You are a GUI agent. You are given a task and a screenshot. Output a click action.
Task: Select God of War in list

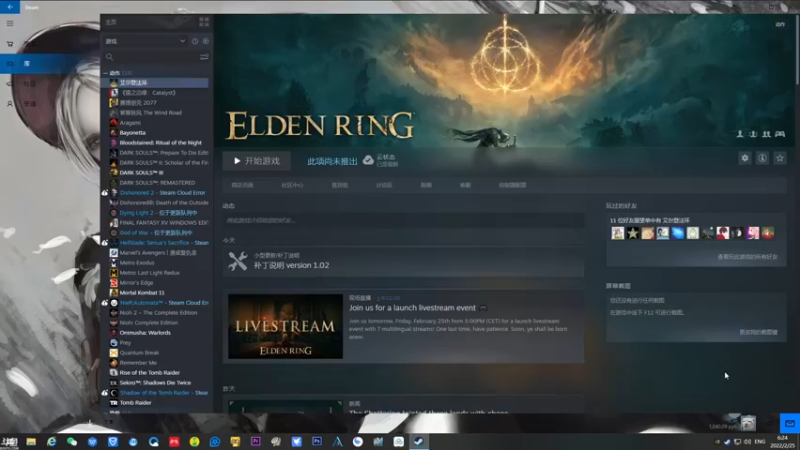click(155, 233)
